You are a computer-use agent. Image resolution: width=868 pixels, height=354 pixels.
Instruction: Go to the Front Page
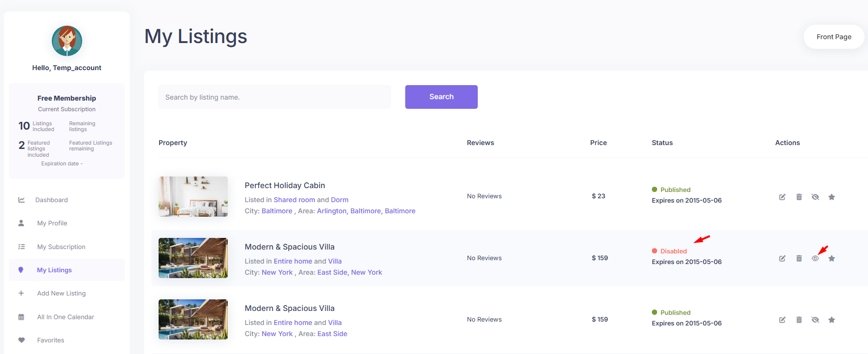834,37
